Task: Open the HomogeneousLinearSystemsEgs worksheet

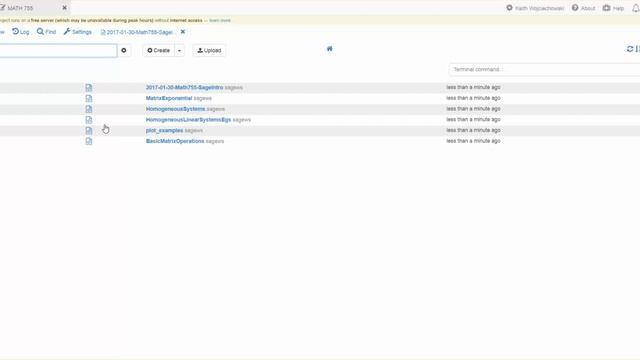Action: 189,120
